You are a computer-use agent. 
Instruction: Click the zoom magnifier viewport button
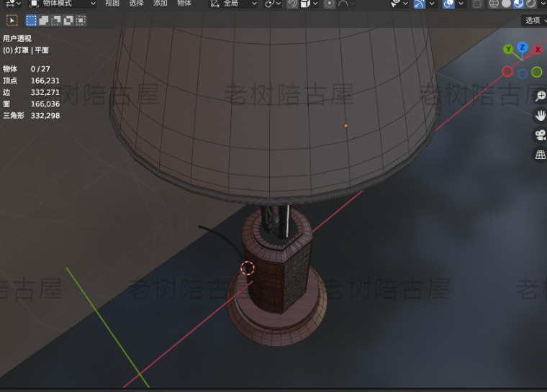(x=540, y=96)
